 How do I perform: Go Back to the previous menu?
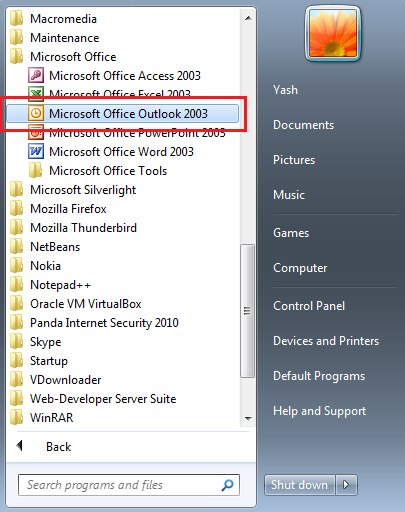tap(59, 446)
